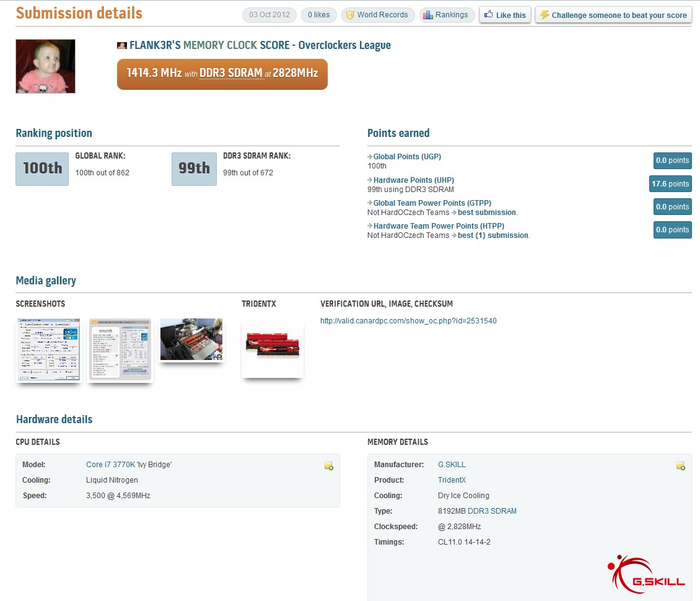Click the Submission details heading

pyautogui.click(x=79, y=13)
